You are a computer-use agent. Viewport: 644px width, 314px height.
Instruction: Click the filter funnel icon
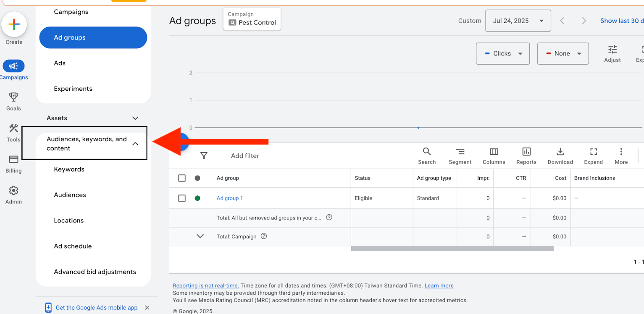point(204,156)
